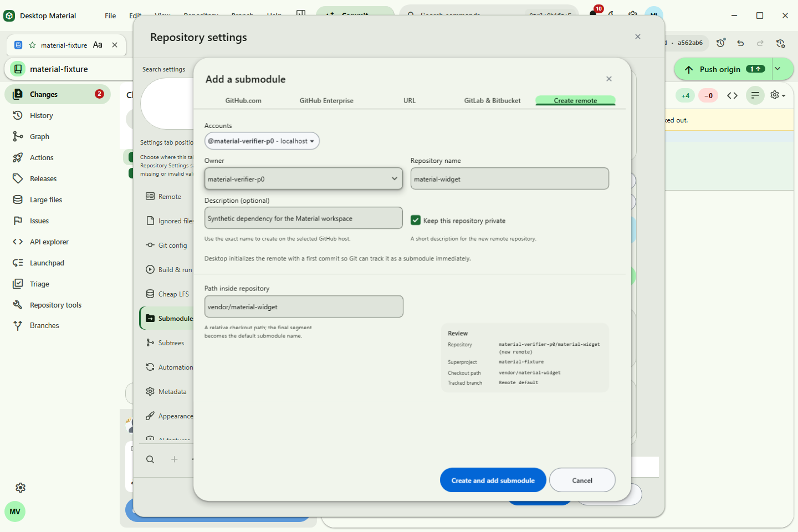Open Subtrees settings section

click(166, 343)
